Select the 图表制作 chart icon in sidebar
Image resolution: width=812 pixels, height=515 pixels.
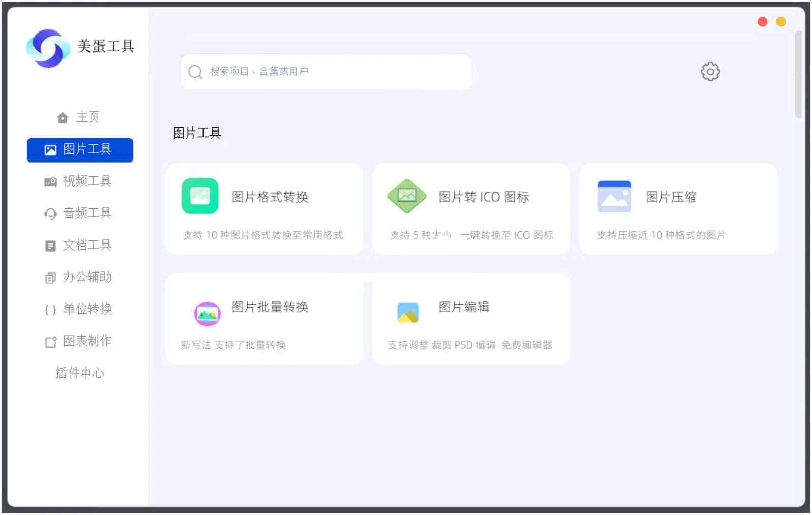point(50,341)
